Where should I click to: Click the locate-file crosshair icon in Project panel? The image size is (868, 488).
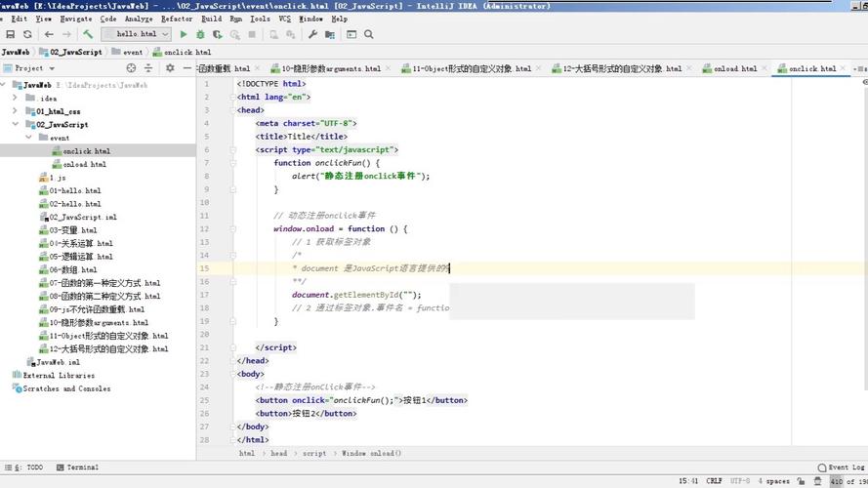click(131, 68)
